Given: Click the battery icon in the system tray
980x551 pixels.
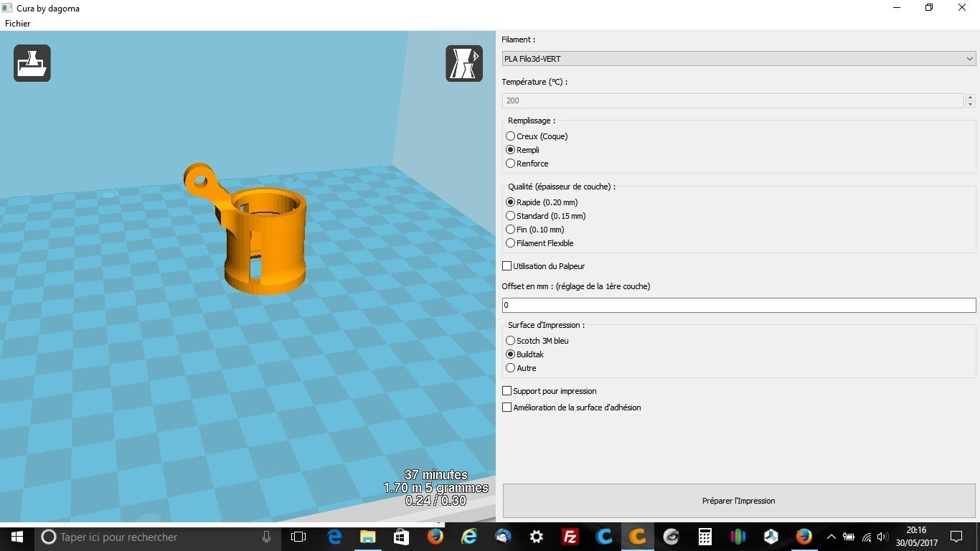Looking at the screenshot, I should [x=849, y=537].
